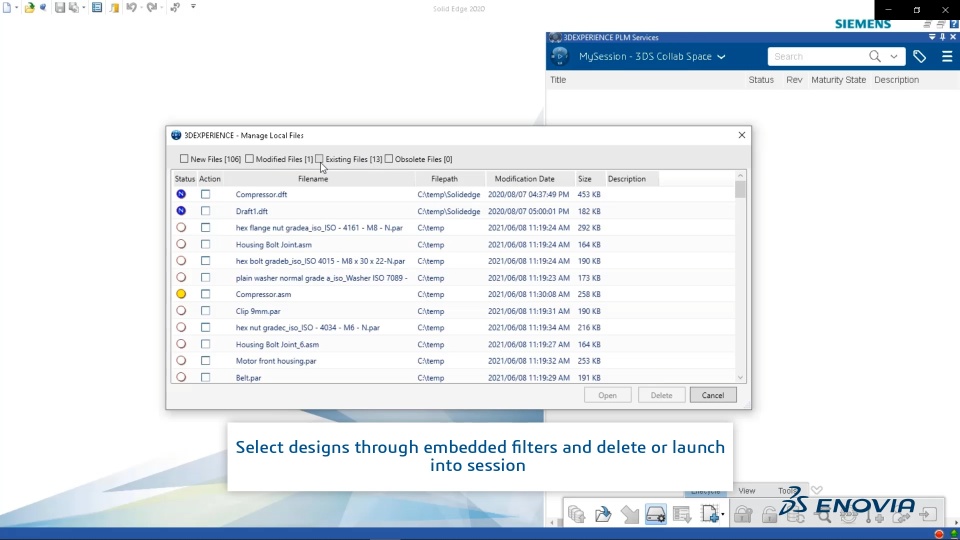The width and height of the screenshot is (960, 540).
Task: Click the search magnifier icon
Action: tap(874, 56)
